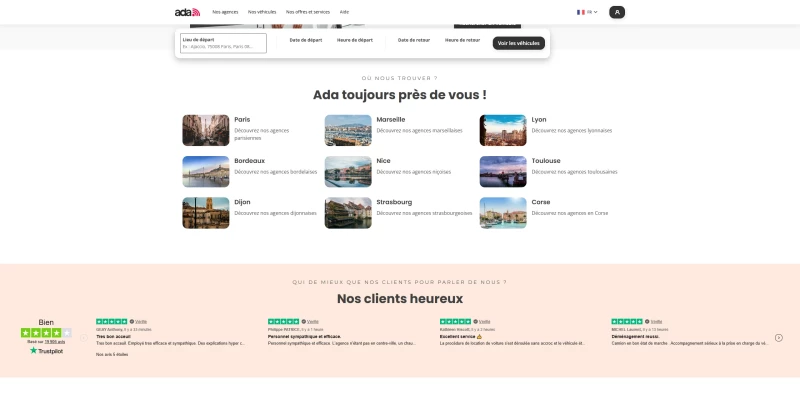Open the Date de départ picker
The height and width of the screenshot is (400, 800).
306,40
